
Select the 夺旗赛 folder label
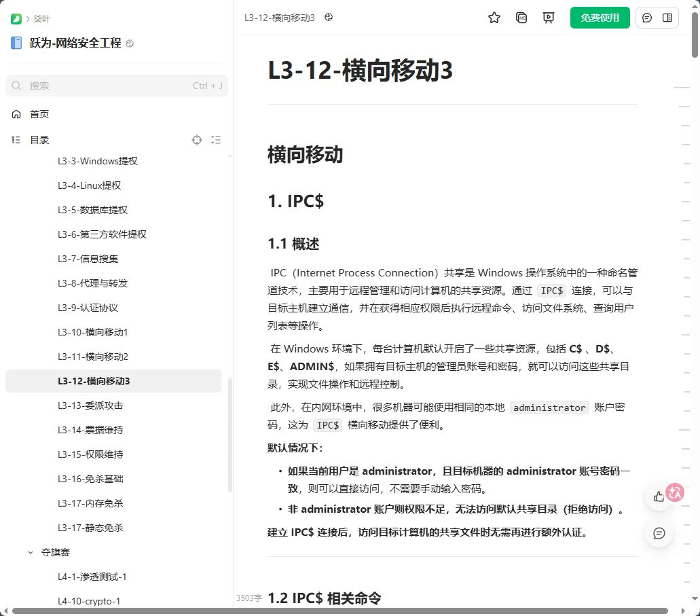pyautogui.click(x=56, y=552)
